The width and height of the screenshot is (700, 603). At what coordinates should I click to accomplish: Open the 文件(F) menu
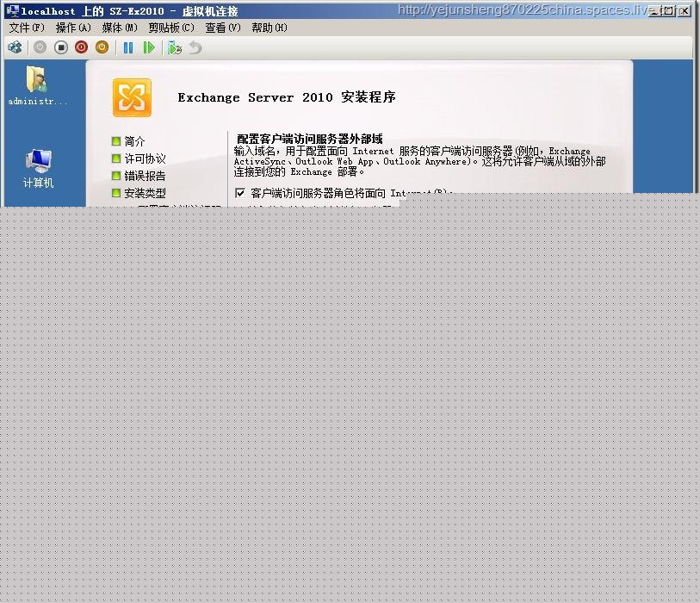[27, 28]
